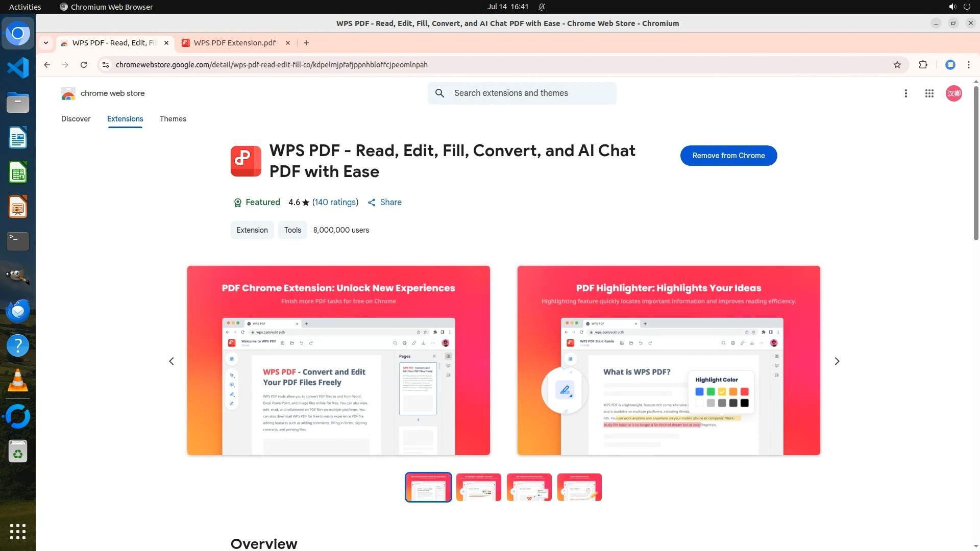
Task: Click the WPS PDF extension logo
Action: point(246,161)
